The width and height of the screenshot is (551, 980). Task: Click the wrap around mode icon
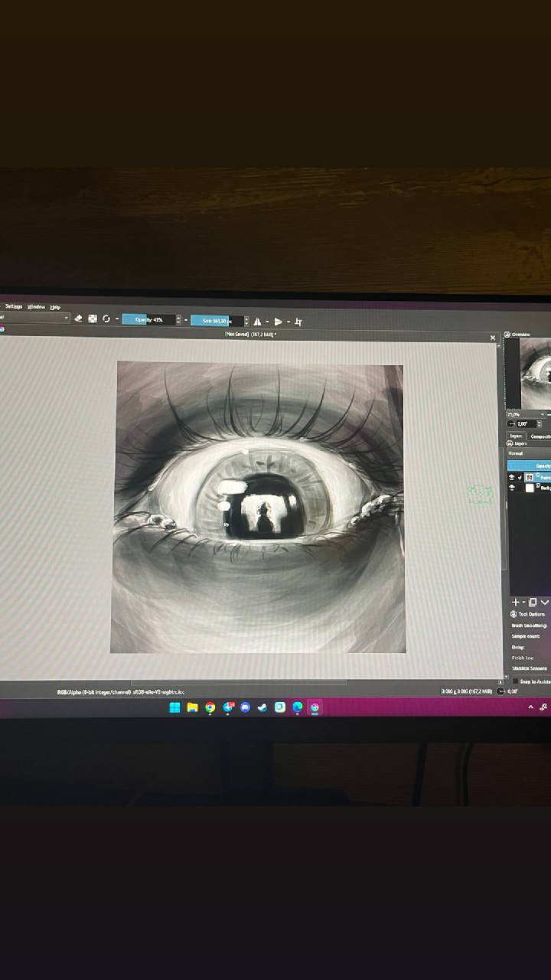[x=298, y=322]
